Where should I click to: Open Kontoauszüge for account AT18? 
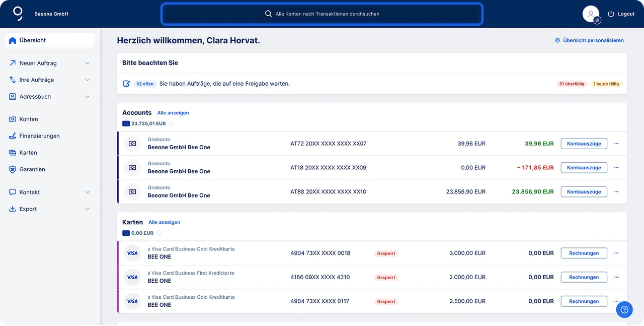[x=584, y=168]
